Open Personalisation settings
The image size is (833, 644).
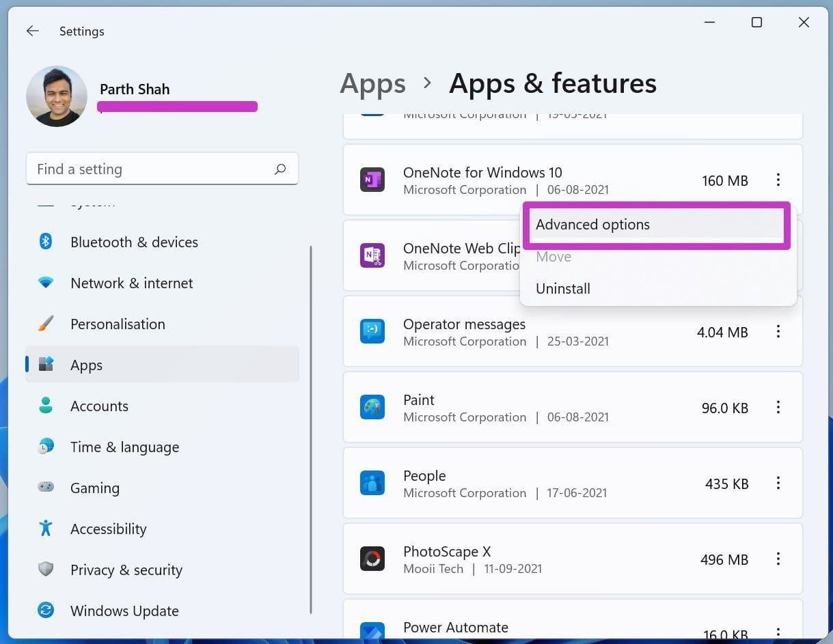tap(162, 324)
